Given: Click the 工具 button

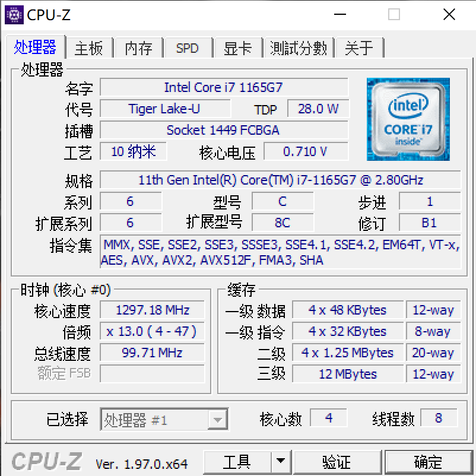Looking at the screenshot, I should click(x=237, y=461).
